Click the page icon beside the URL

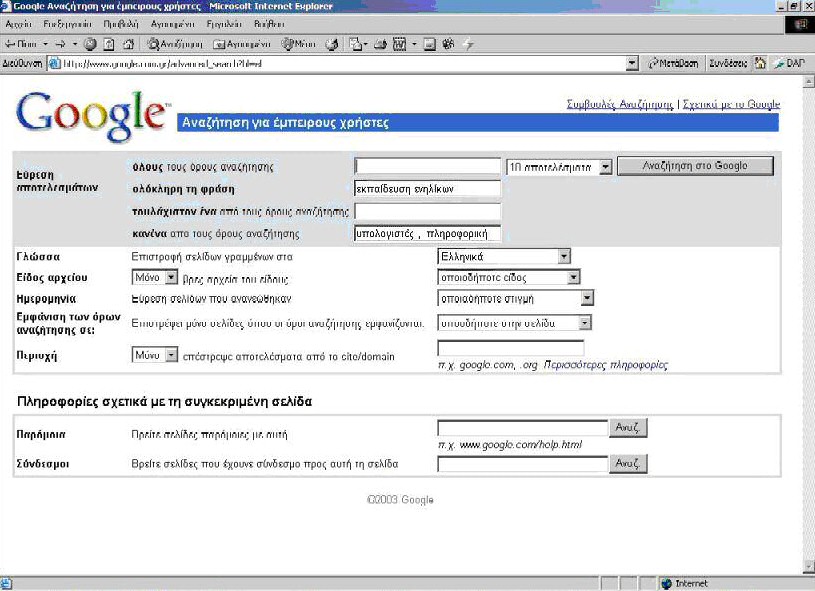54,64
